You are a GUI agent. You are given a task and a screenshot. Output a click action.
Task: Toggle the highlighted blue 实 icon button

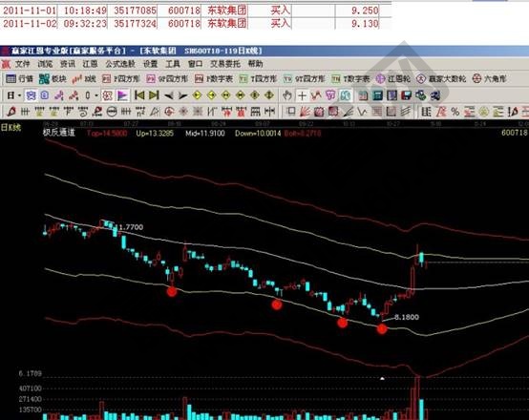click(x=32, y=95)
